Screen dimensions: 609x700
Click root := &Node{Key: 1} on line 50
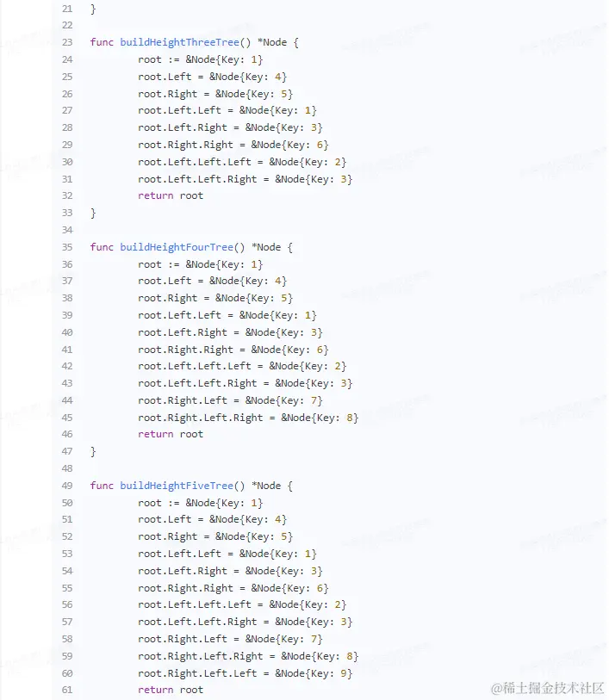click(201, 503)
